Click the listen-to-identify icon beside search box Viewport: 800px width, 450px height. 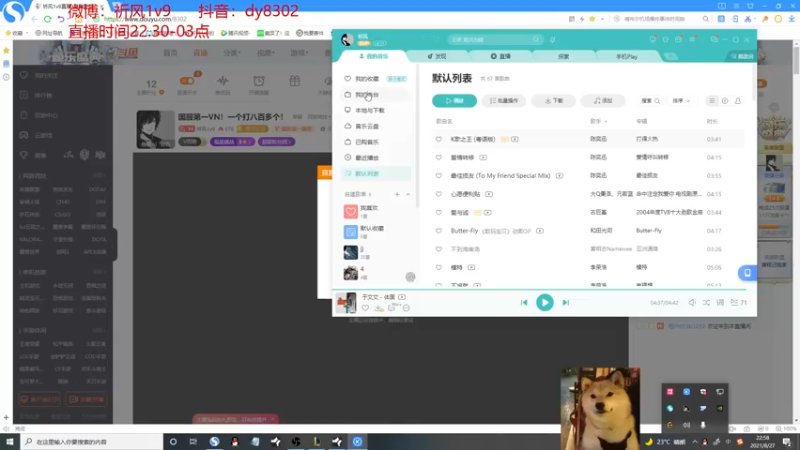[x=553, y=39]
